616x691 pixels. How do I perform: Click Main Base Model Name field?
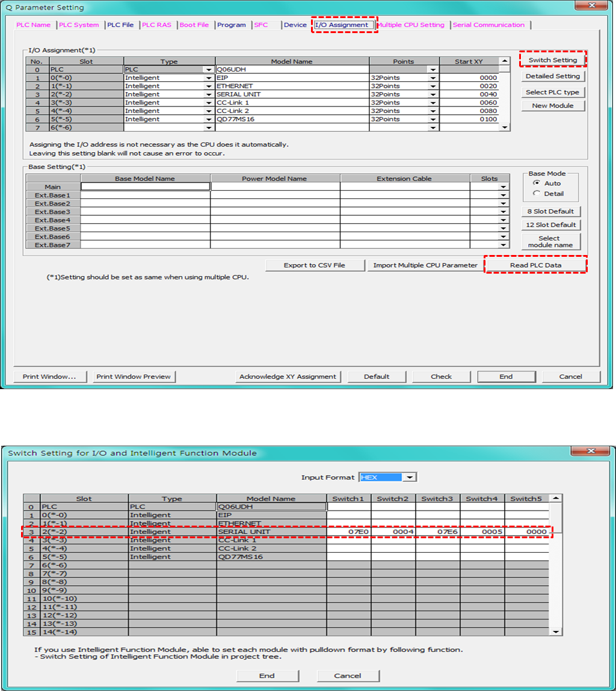[x=146, y=187]
